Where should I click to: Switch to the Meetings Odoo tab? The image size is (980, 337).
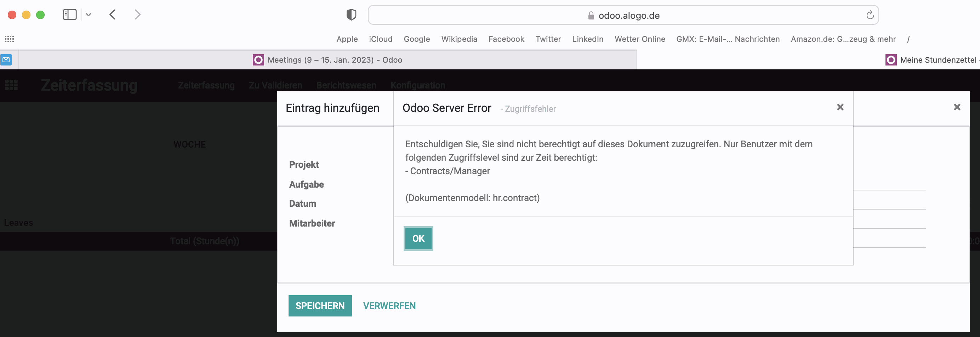point(327,60)
